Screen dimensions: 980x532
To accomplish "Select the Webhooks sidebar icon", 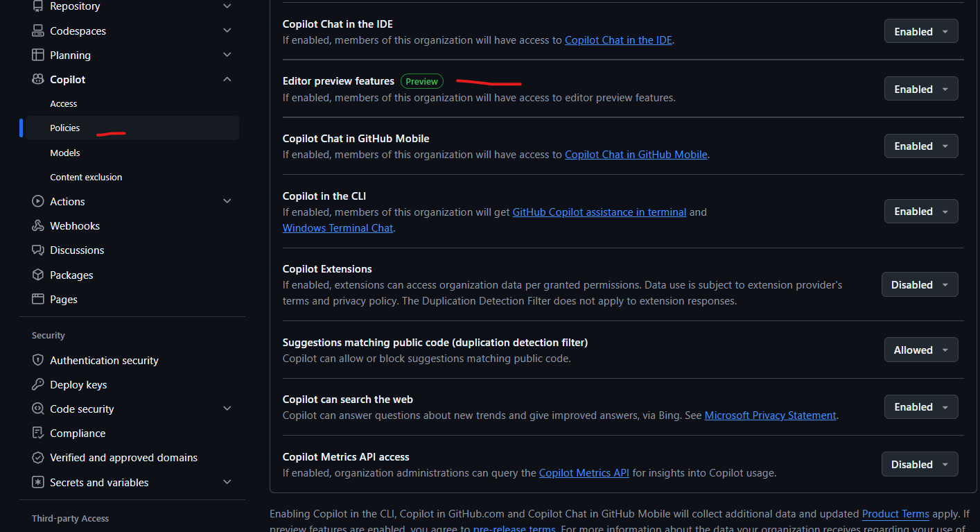I will pos(37,225).
